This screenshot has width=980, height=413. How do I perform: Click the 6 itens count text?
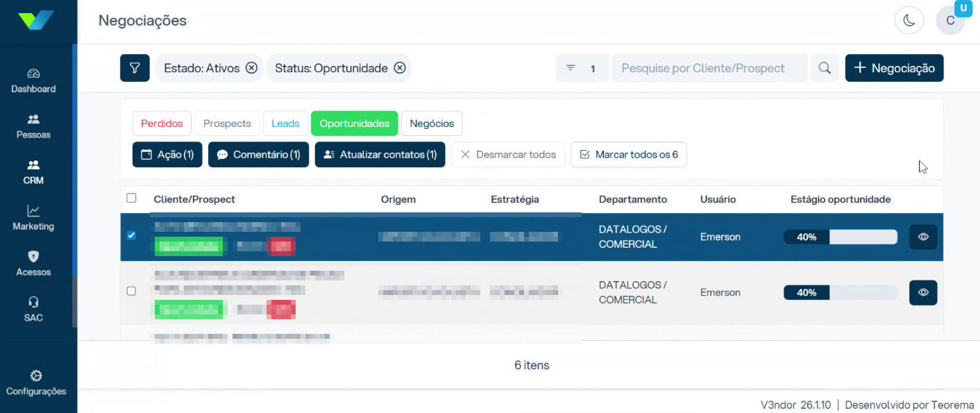[532, 365]
